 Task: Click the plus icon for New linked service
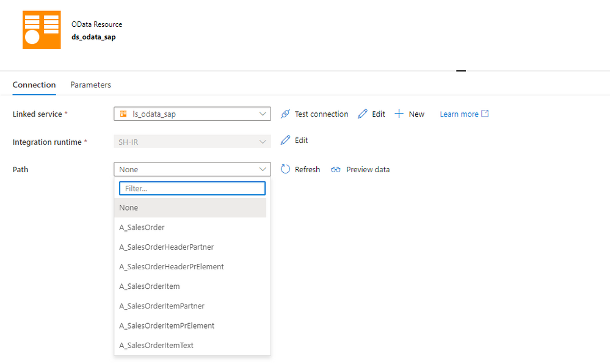tap(399, 114)
